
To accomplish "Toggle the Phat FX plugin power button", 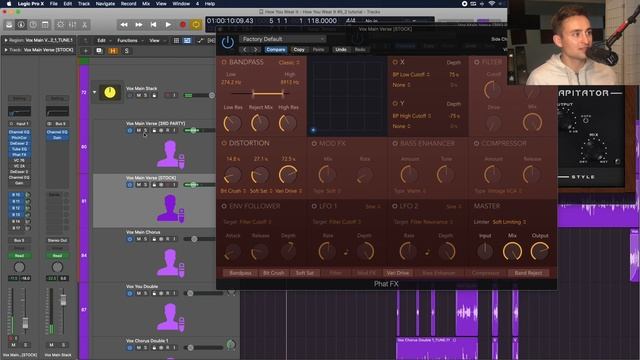I will 227,42.
